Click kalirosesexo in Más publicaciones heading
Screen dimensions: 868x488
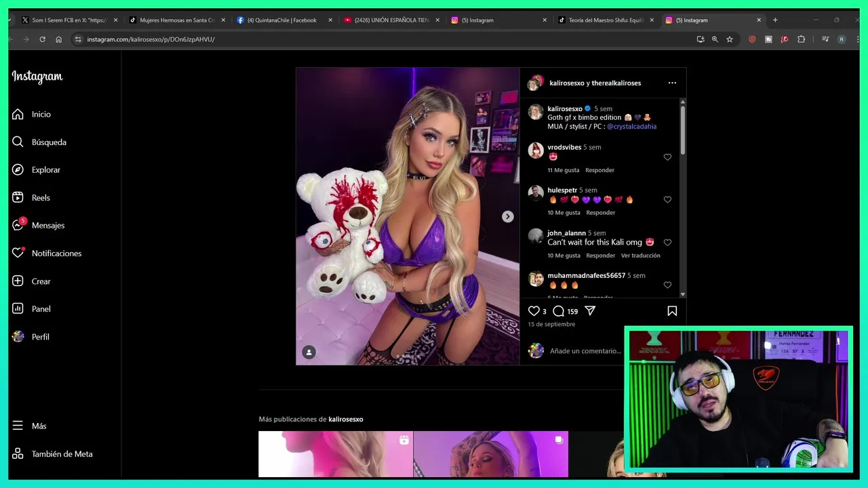346,419
